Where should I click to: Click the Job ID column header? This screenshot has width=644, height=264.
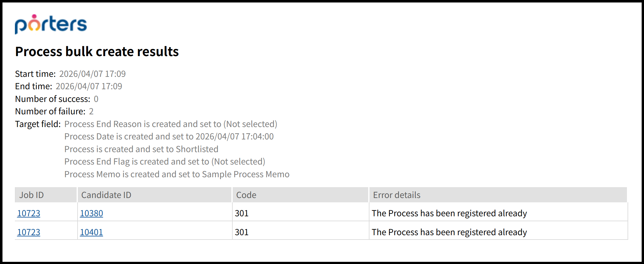coord(32,195)
